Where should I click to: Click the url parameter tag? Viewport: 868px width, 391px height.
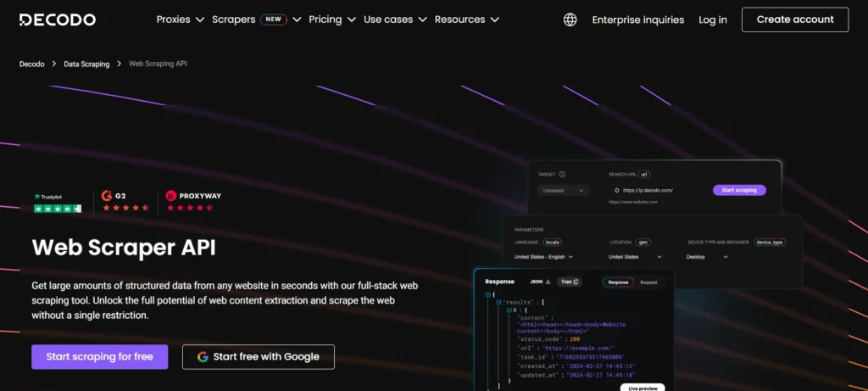tap(644, 174)
